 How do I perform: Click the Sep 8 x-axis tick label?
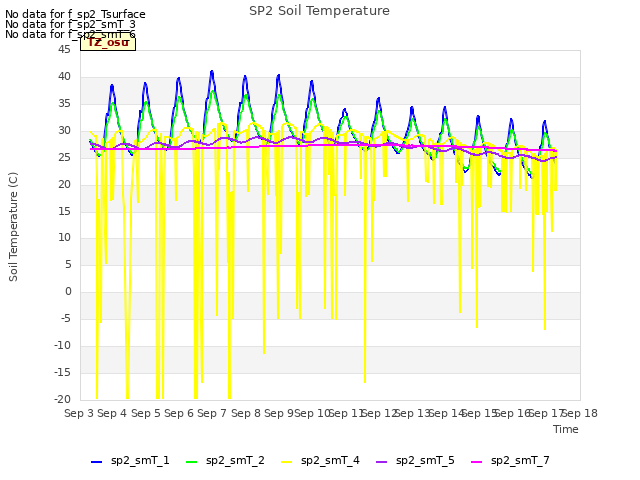tap(246, 413)
